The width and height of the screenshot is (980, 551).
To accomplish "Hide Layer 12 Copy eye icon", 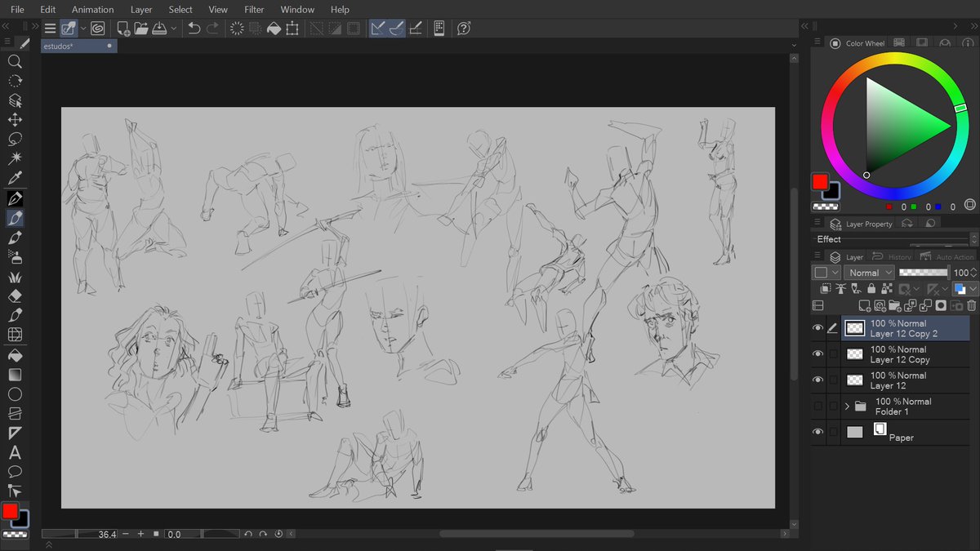I will [817, 354].
